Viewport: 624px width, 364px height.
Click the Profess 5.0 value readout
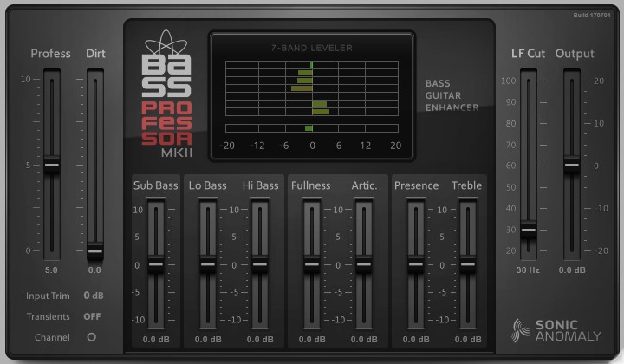coord(51,270)
